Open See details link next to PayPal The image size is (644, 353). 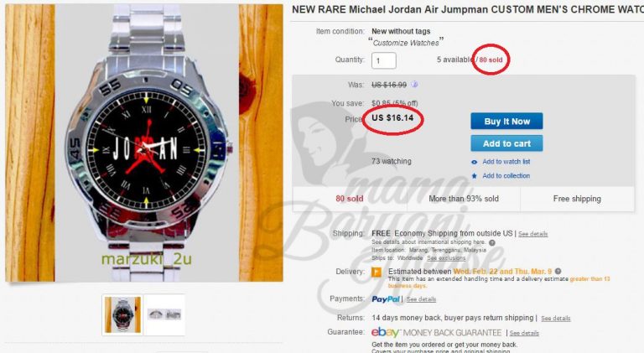click(x=421, y=299)
